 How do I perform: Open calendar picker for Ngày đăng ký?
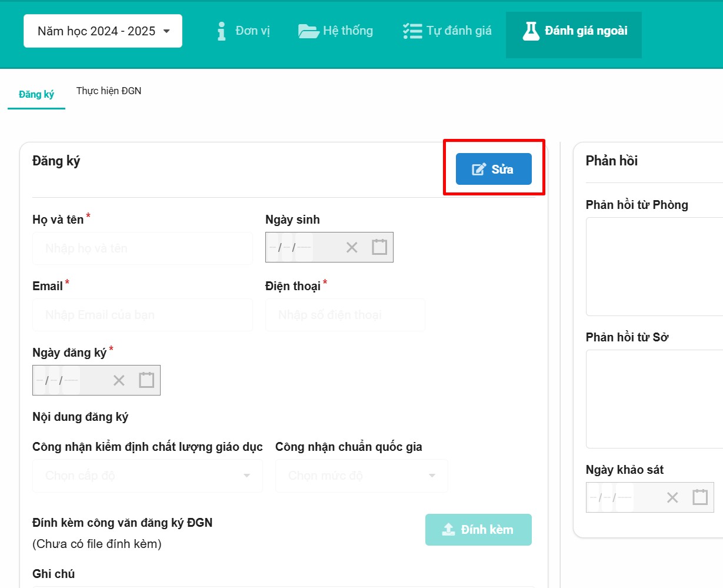[x=146, y=380]
